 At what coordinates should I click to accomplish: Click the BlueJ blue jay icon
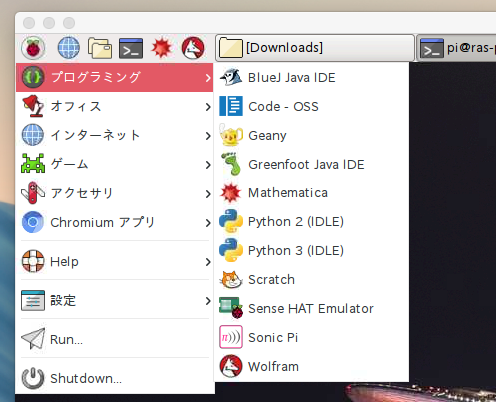pos(231,77)
